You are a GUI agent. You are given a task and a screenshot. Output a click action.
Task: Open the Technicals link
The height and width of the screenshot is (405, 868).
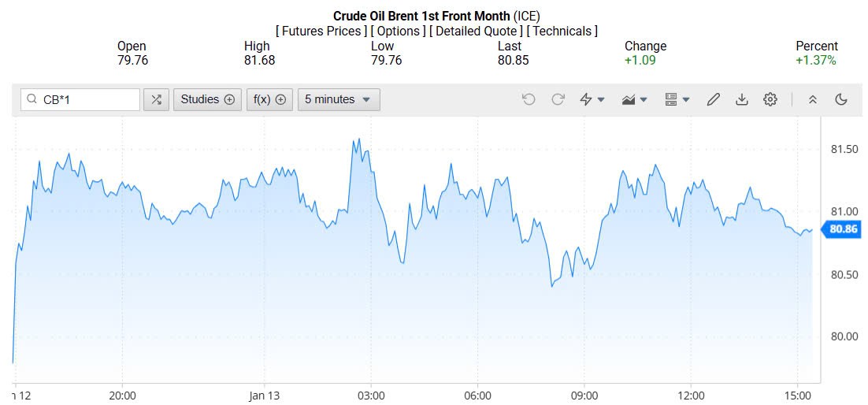(562, 32)
